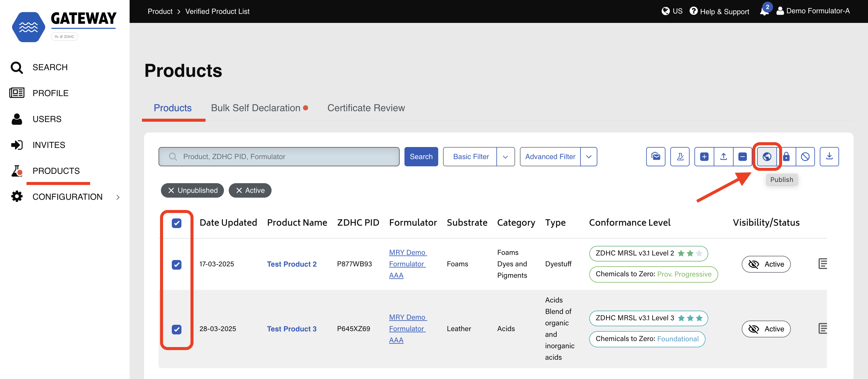Screen dimensions: 868x379
Task: Click the sign-in arrow icon beside INVITES
Action: (17, 145)
